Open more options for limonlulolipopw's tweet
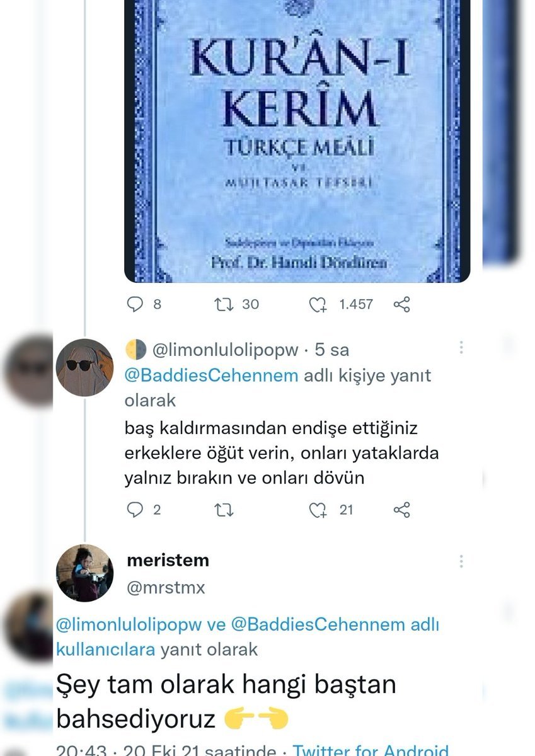The width and height of the screenshot is (535, 756). 461,348
